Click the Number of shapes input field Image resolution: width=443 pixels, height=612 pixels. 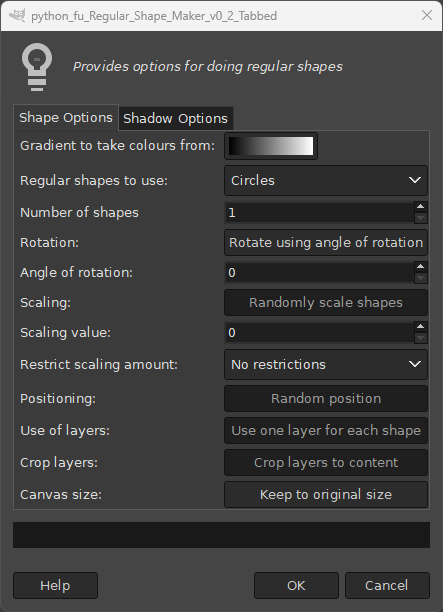319,213
